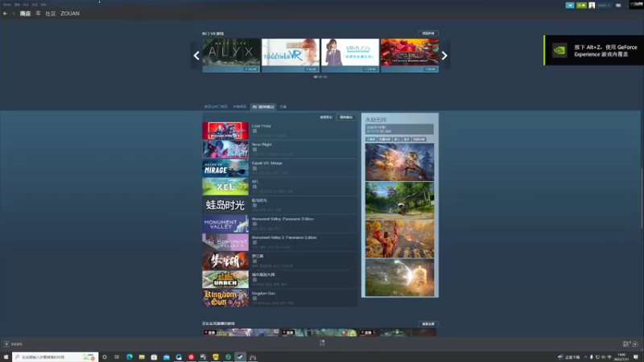Click the view all button above live streams
The image size is (644, 362).
pyautogui.click(x=428, y=324)
